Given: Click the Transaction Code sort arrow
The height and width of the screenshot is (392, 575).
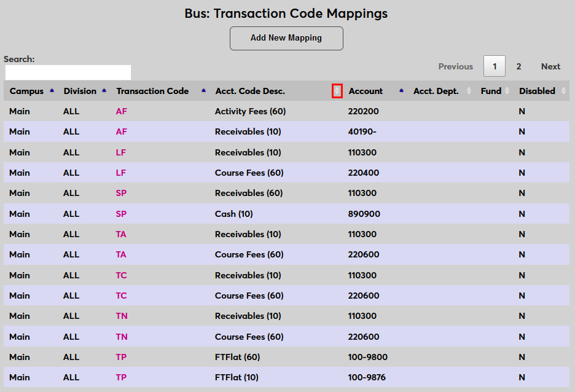Looking at the screenshot, I should pyautogui.click(x=203, y=90).
